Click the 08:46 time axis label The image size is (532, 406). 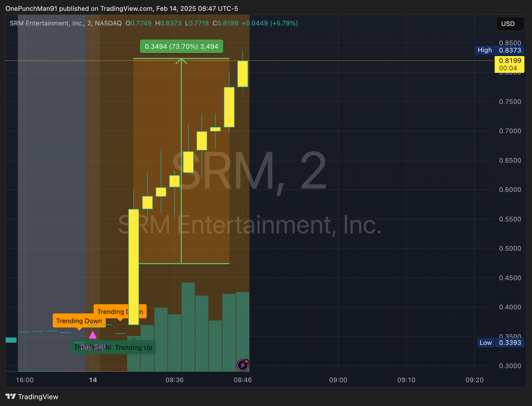point(243,380)
